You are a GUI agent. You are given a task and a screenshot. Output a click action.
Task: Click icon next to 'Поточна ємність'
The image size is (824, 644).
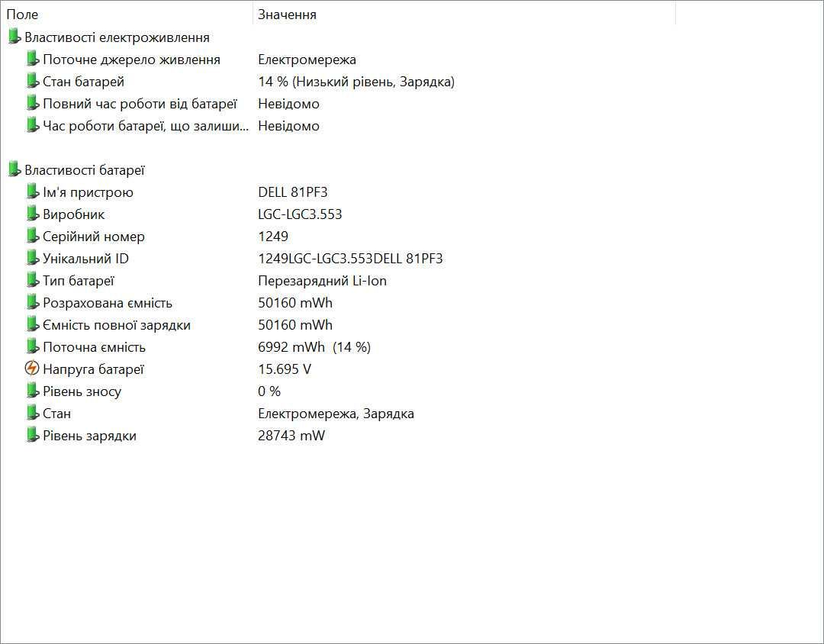tap(33, 346)
